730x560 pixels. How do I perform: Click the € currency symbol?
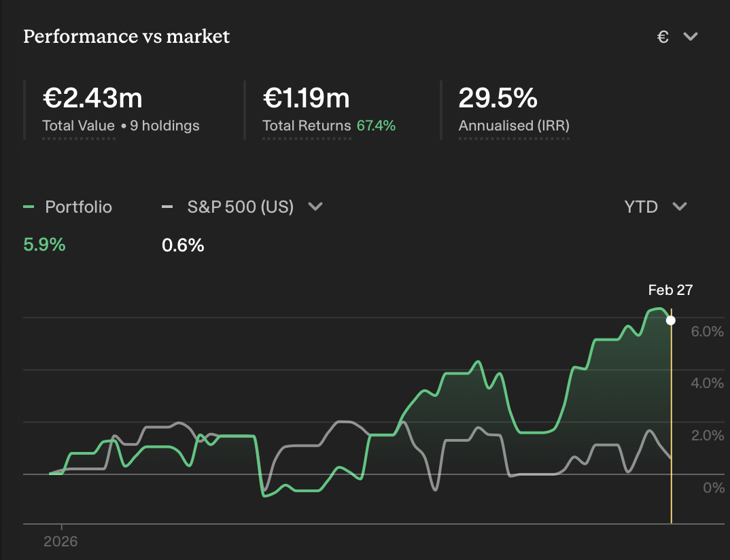coord(663,37)
